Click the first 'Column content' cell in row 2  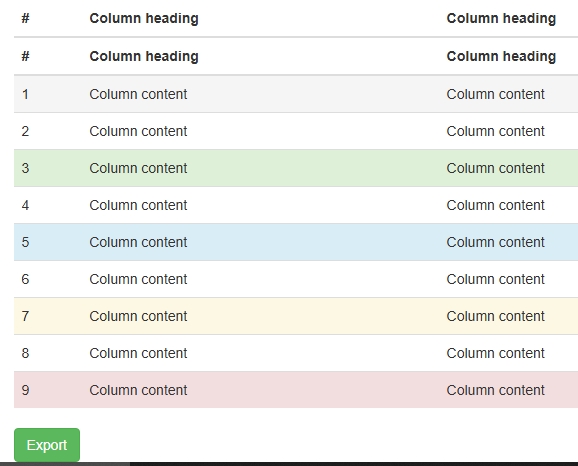tap(138, 131)
